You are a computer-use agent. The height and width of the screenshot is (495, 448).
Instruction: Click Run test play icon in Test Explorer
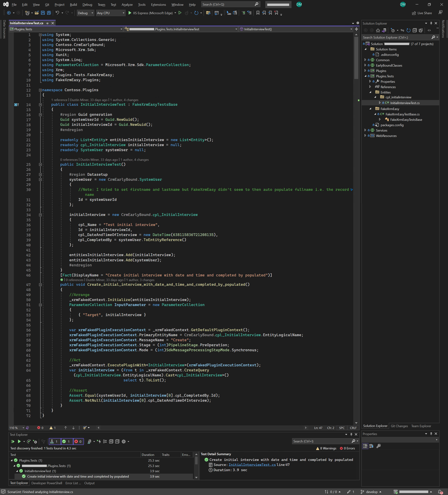[x=19, y=442]
